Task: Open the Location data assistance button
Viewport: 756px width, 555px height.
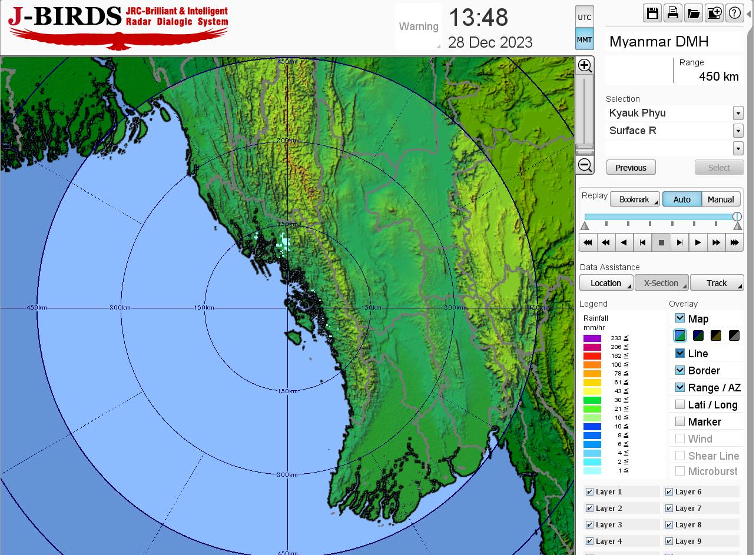Action: 606,283
